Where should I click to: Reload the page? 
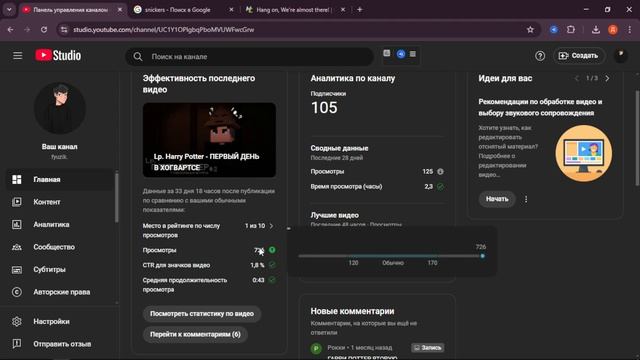tap(44, 30)
